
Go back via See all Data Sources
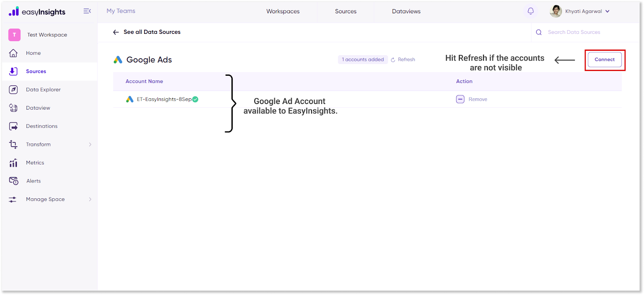152,32
